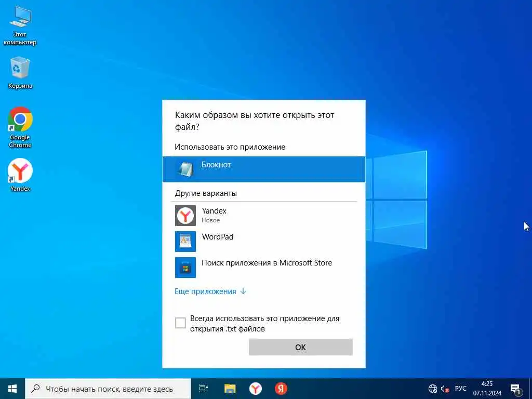Select the Блокнот option text
Viewport: 532px width, 399px height.
click(216, 165)
